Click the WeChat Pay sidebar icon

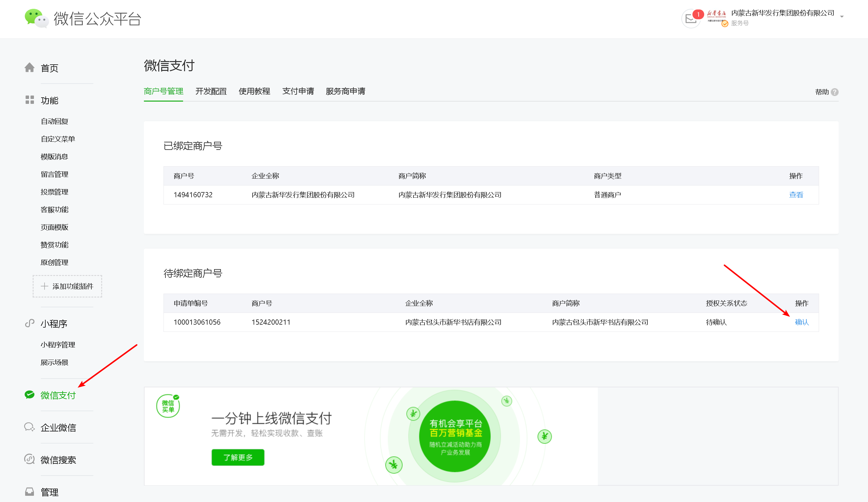pos(30,395)
